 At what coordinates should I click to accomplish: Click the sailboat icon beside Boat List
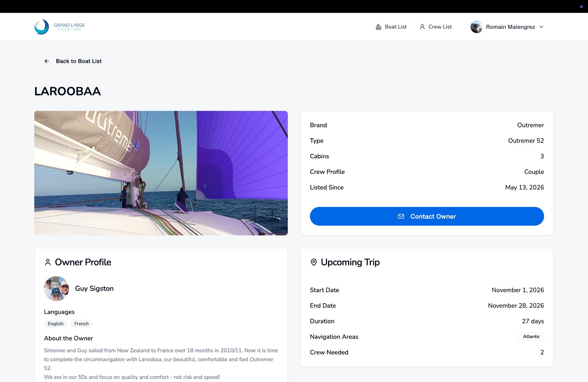point(379,27)
